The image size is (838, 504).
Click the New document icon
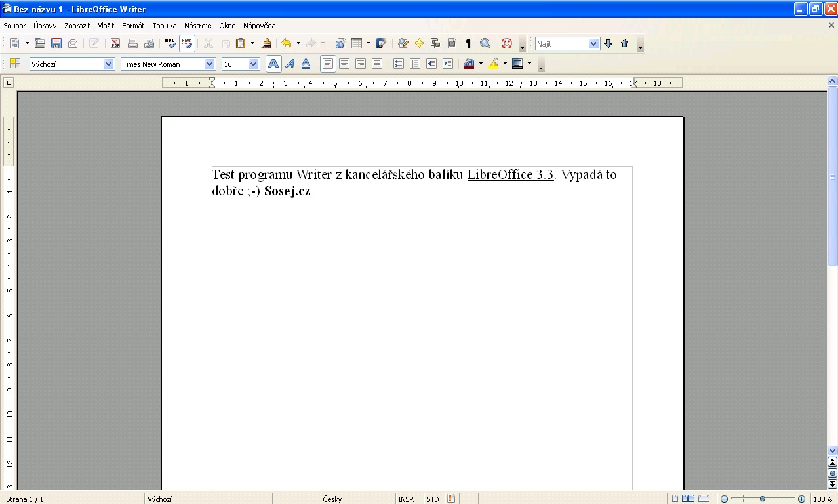(15, 44)
